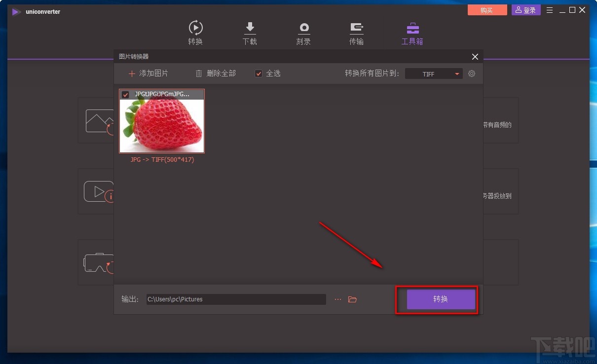Screen dimensions: 597x364
Task: Open the hamburger menu in title bar
Action: point(550,10)
